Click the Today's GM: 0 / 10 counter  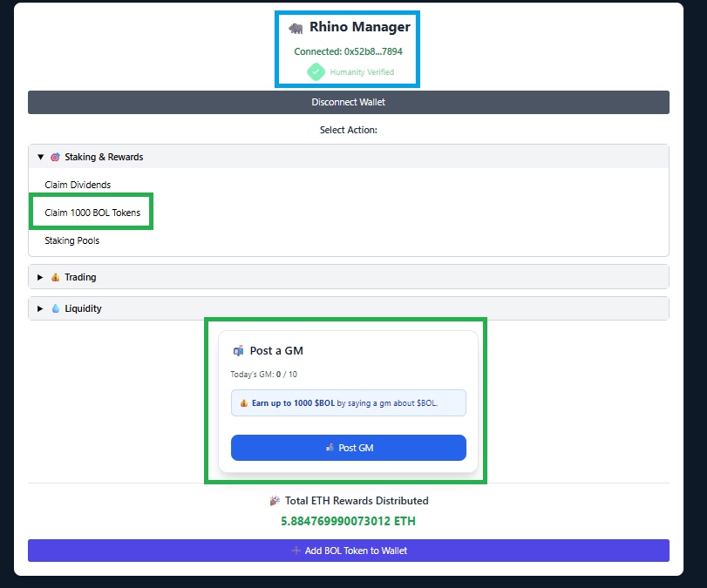[x=264, y=375]
